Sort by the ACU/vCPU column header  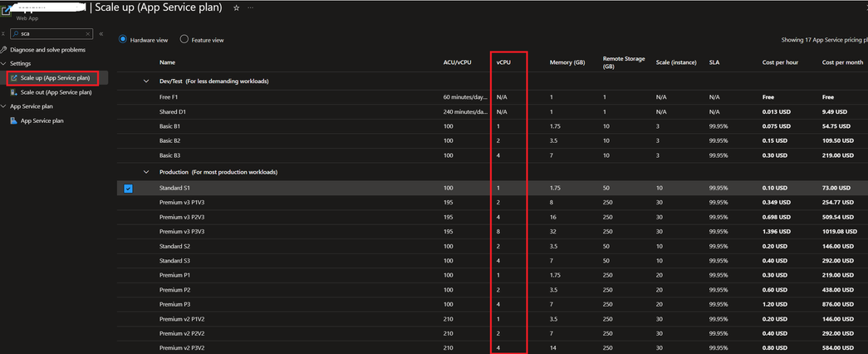(x=457, y=62)
